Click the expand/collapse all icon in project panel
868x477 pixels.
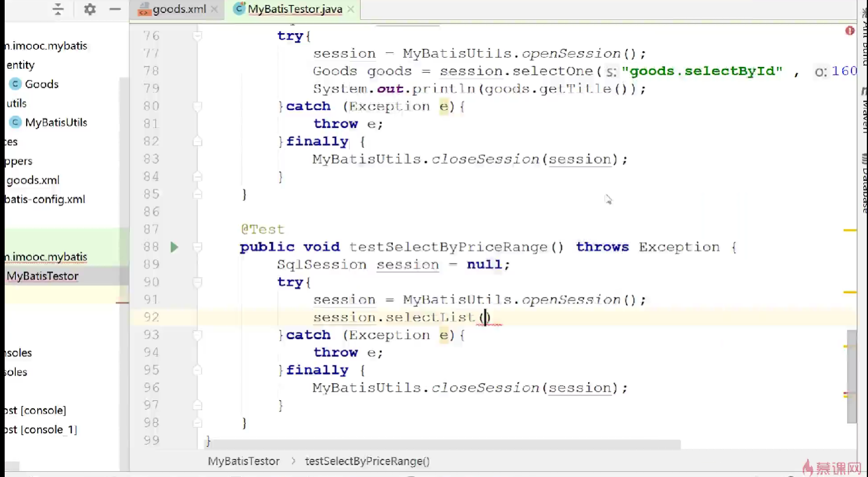[x=58, y=9]
